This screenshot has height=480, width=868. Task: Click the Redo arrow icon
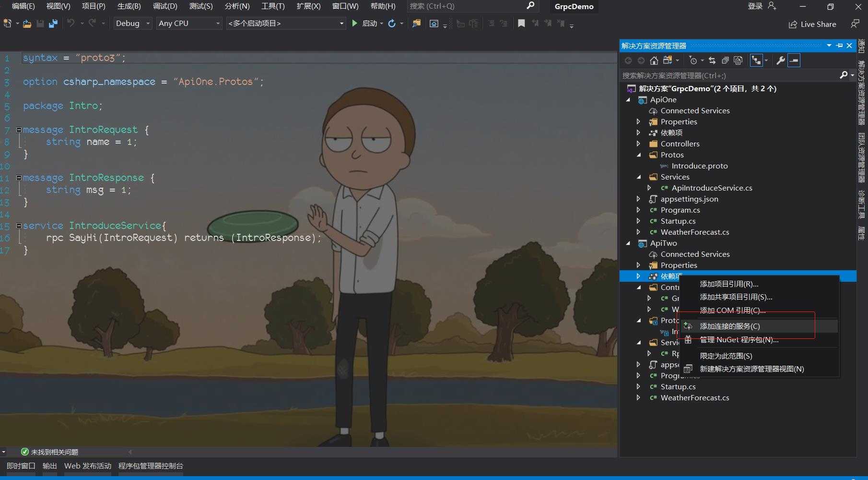tap(92, 23)
